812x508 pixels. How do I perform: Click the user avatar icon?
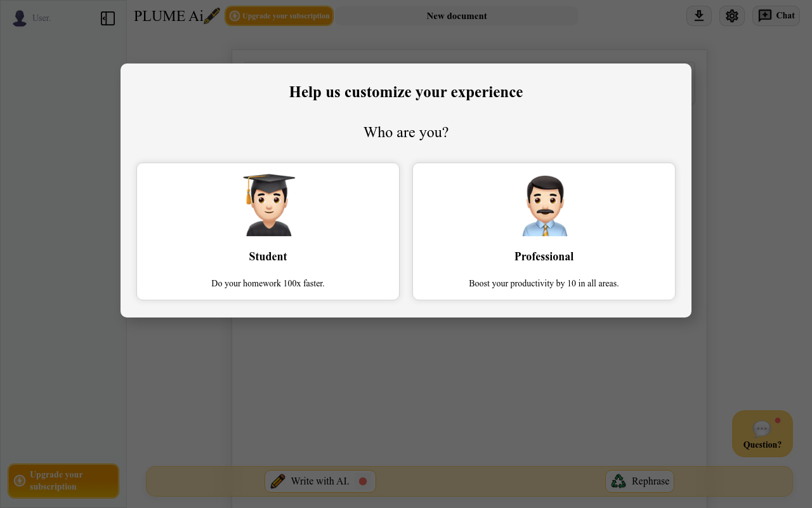20,18
